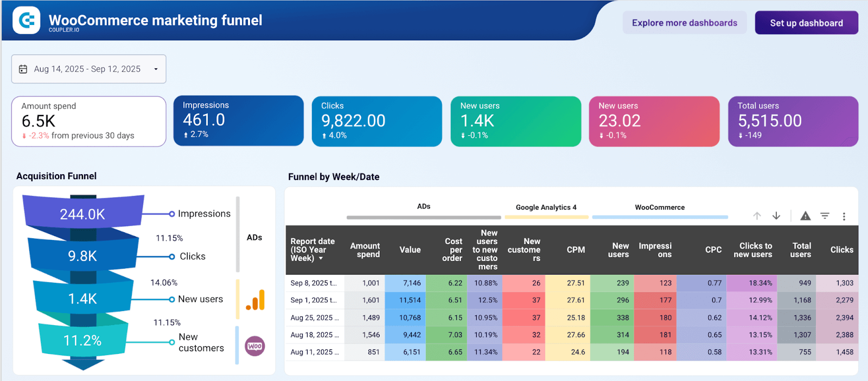Select the Google Analytics 4 group header
The height and width of the screenshot is (381, 868).
[x=546, y=207]
